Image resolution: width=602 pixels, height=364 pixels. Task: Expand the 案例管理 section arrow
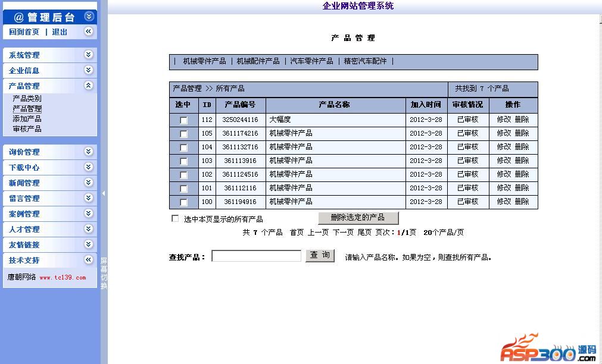tap(89, 214)
